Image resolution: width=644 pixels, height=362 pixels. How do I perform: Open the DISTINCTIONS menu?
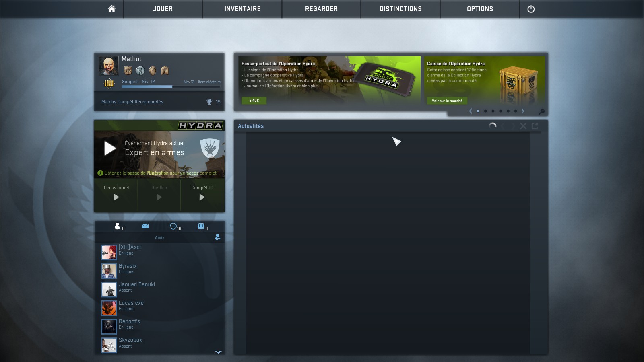click(x=400, y=9)
